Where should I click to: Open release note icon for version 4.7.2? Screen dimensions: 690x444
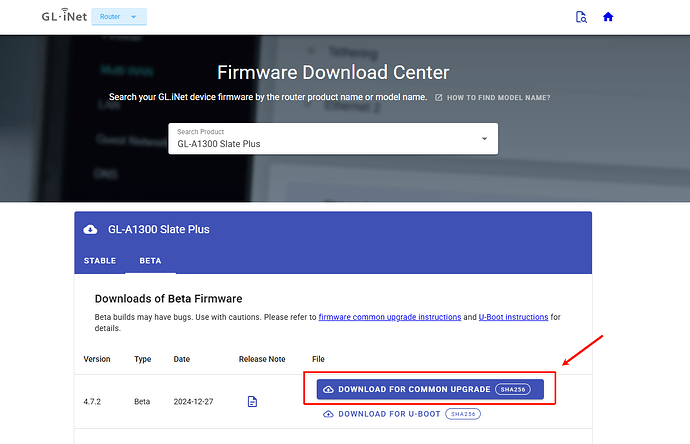[252, 401]
